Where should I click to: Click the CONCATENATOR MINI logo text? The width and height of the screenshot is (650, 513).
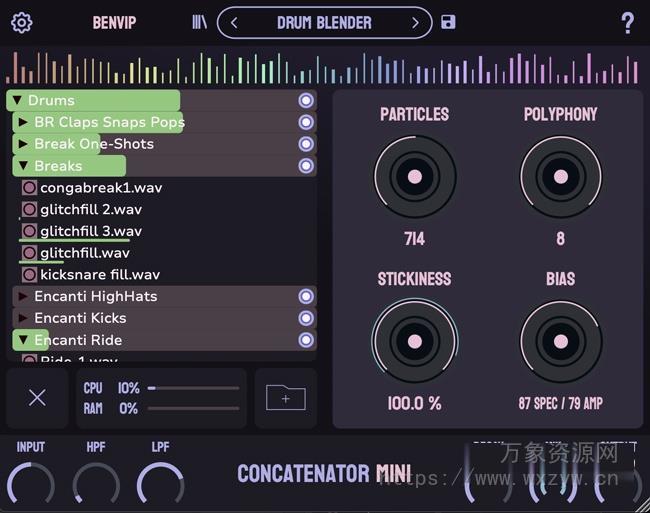click(x=324, y=474)
